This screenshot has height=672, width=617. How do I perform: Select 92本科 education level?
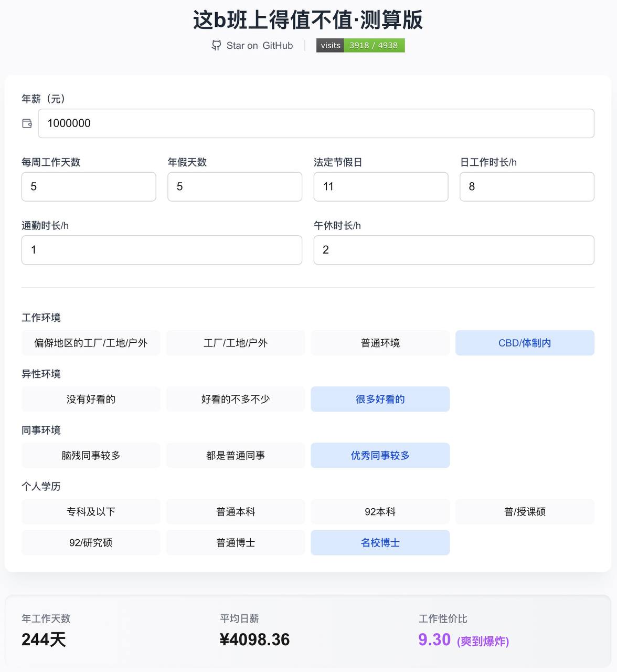pyautogui.click(x=380, y=511)
